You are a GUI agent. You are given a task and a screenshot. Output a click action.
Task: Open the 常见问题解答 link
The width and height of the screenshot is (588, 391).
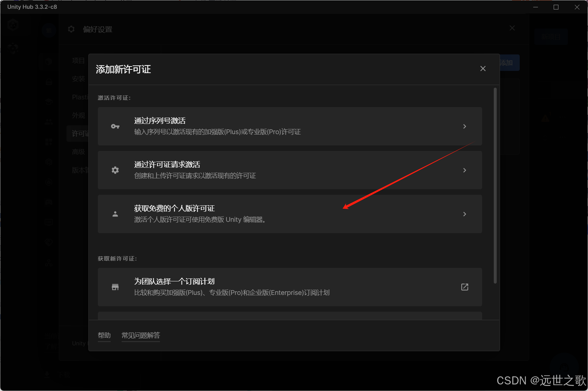(x=141, y=335)
